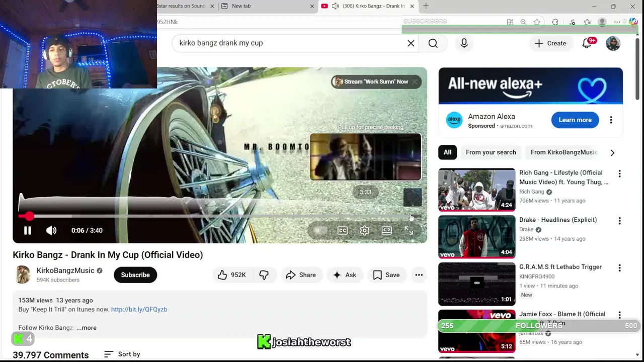Clear the search box with X
644x362 pixels.
(411, 43)
